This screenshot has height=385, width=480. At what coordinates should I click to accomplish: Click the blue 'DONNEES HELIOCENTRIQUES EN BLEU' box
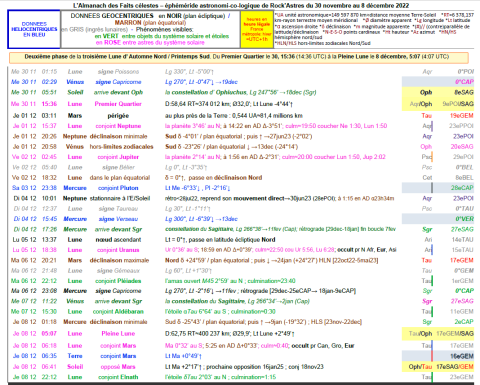point(34,29)
